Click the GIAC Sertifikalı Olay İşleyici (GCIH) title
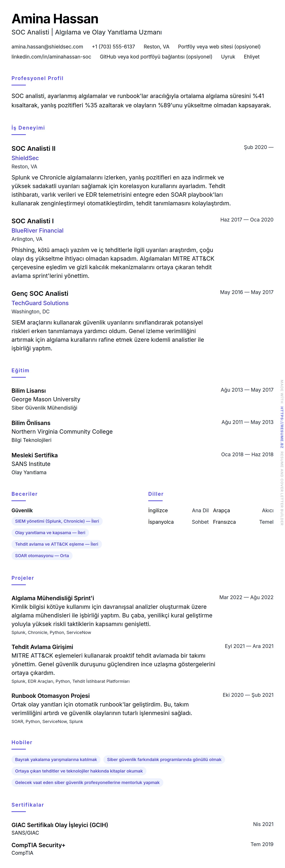Viewport: 285px width, 868px height. click(60, 825)
